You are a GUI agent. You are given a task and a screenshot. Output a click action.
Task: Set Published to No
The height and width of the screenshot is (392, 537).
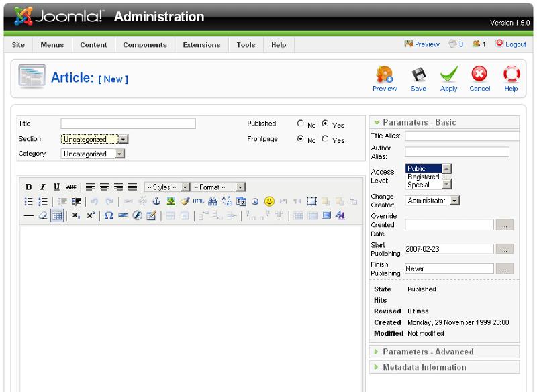coord(300,124)
